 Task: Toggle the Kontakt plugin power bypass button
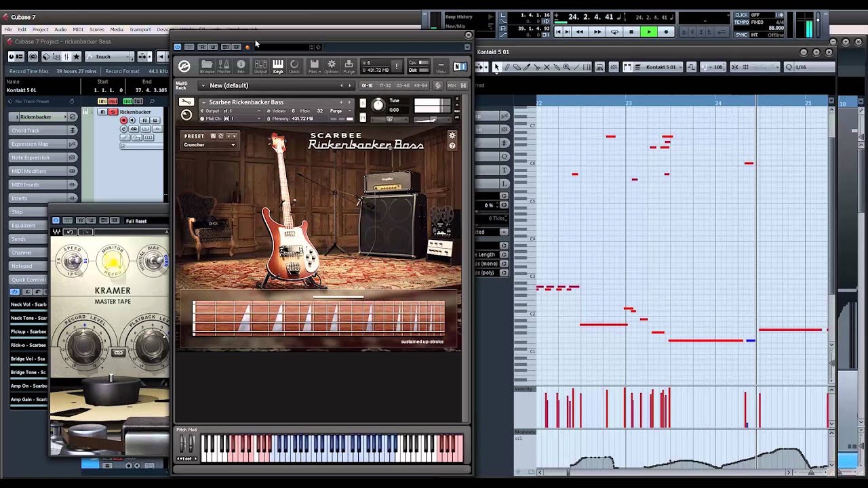(x=178, y=47)
